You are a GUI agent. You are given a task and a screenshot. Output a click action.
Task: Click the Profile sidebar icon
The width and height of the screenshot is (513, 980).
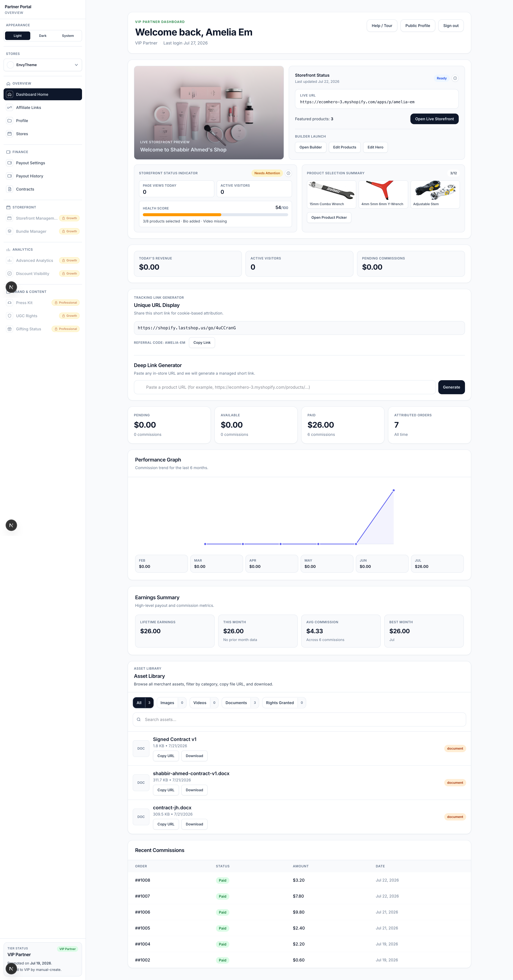[x=10, y=121]
